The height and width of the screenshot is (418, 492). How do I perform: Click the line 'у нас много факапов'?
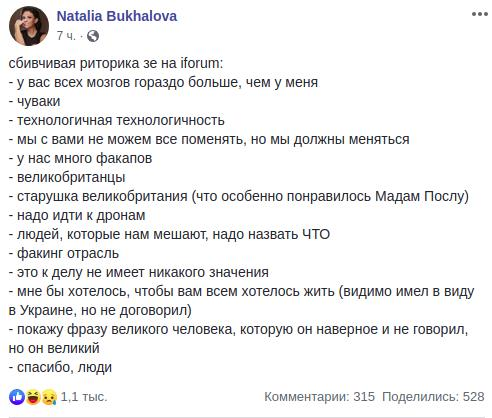(80, 158)
